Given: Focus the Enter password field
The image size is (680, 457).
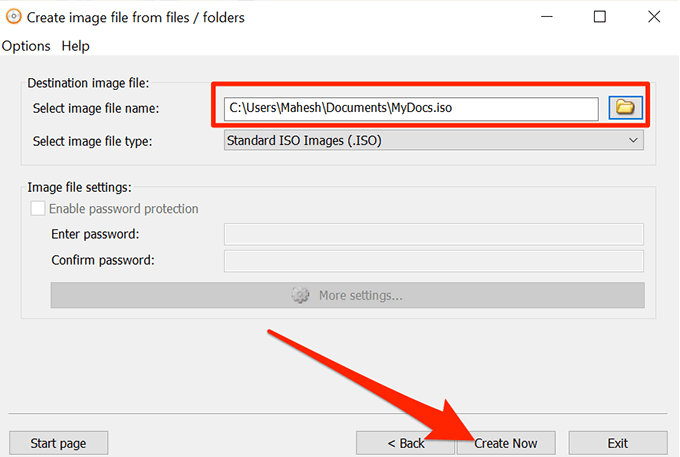Looking at the screenshot, I should [x=434, y=234].
